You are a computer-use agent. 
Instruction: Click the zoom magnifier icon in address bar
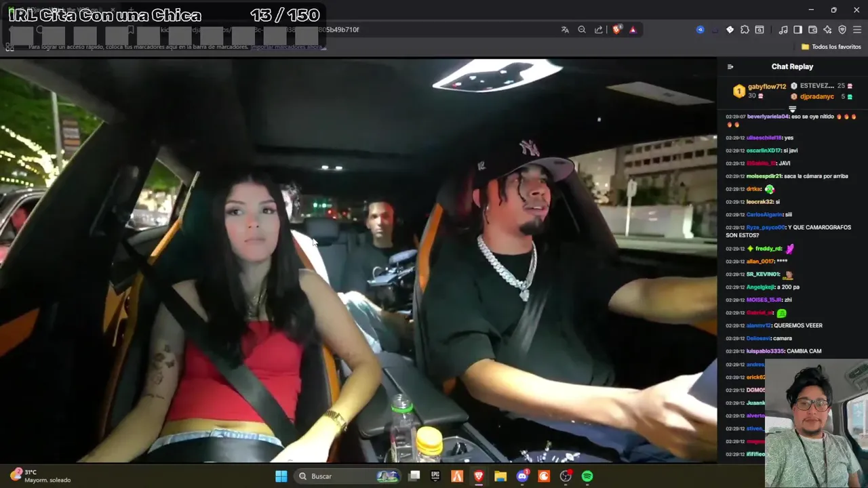tap(582, 30)
